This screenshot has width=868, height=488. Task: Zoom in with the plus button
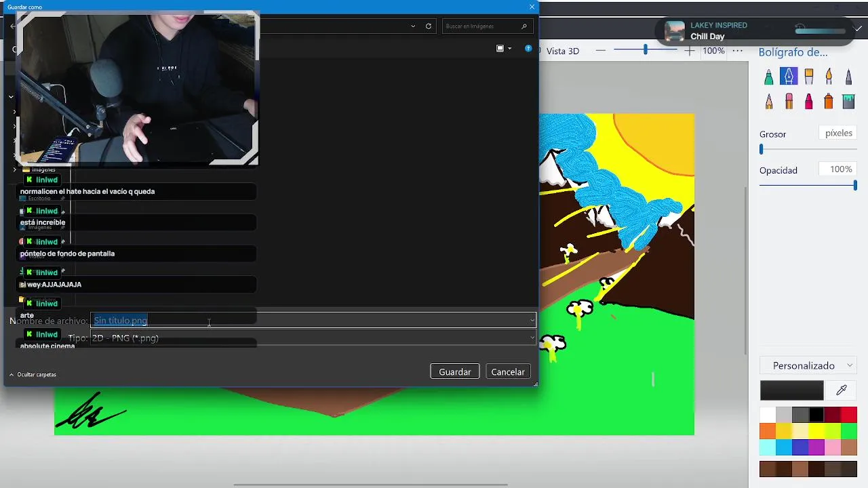[689, 51]
